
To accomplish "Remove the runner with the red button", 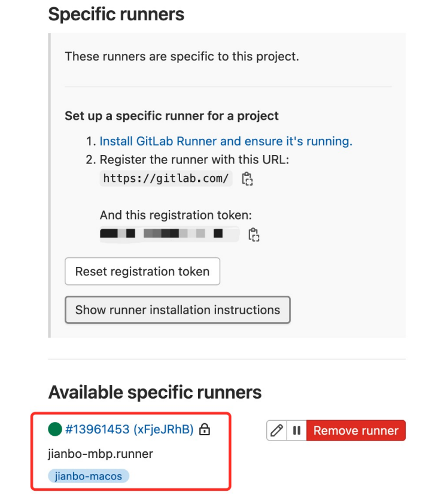I will pyautogui.click(x=355, y=430).
